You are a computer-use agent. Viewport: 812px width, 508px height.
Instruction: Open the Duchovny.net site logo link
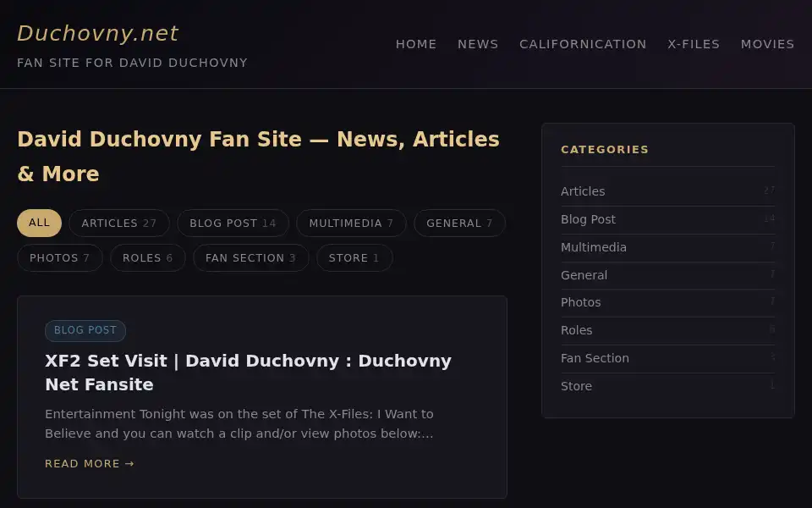click(x=98, y=33)
